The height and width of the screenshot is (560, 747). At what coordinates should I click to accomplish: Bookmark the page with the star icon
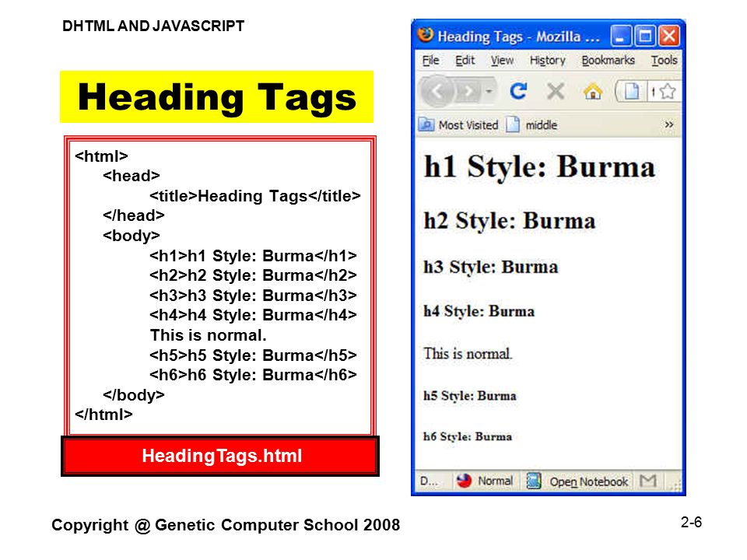(668, 91)
